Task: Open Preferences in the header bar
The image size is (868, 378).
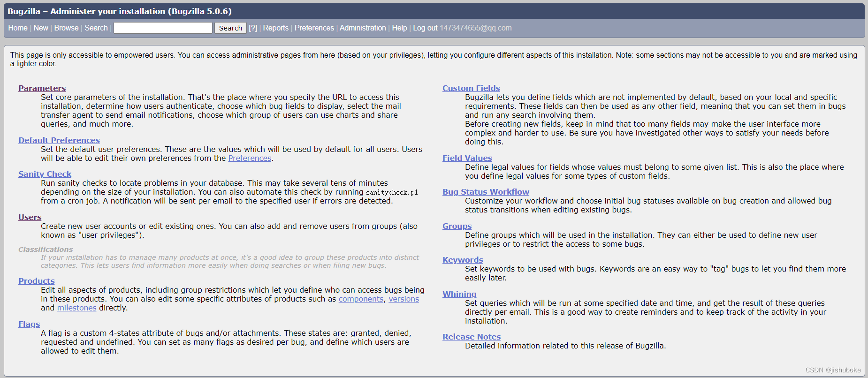Action: [x=314, y=28]
